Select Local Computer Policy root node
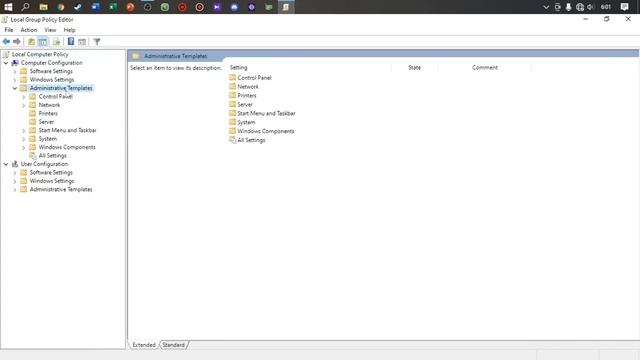 40,54
